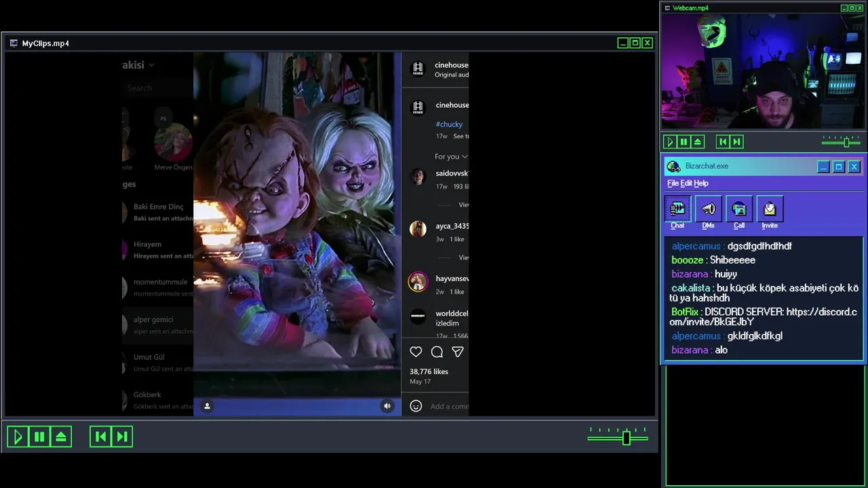Screen dimensions: 868x488
Task: Open Umut Gül conversation
Action: [158, 363]
